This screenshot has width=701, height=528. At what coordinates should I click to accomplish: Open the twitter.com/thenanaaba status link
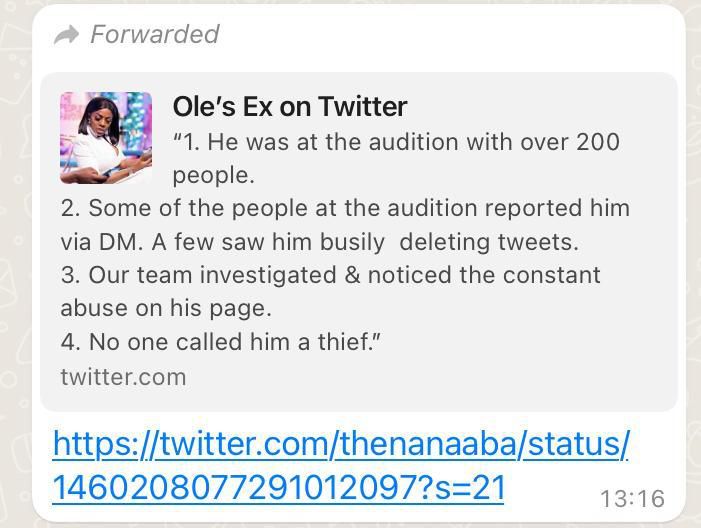[340, 442]
